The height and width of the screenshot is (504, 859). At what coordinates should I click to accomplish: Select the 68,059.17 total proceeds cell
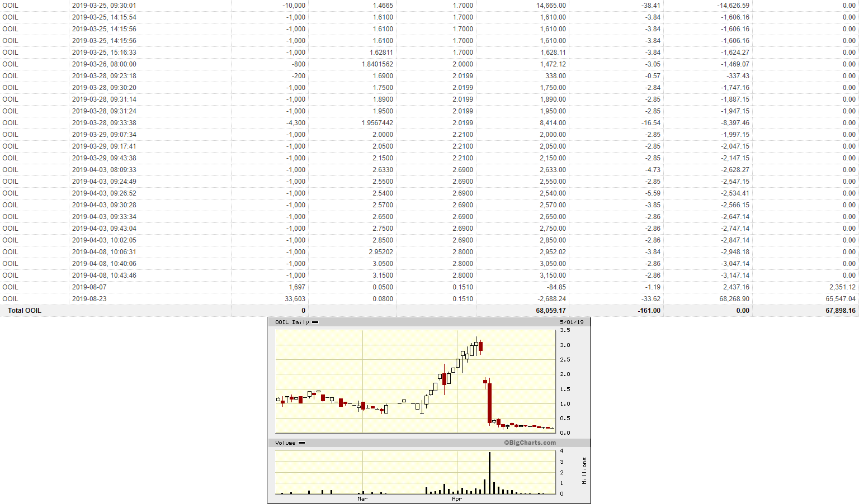point(551,311)
